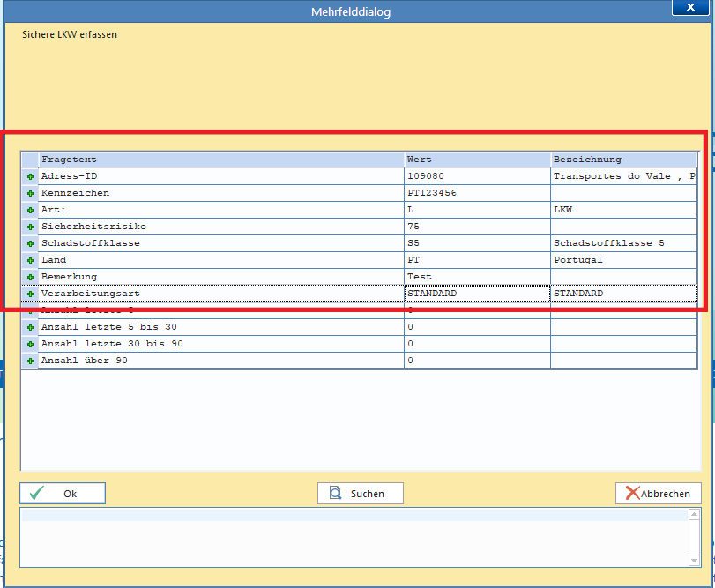Screen dimensions: 715x588
Task: Select the Bemerkung value Test
Action: coord(478,277)
